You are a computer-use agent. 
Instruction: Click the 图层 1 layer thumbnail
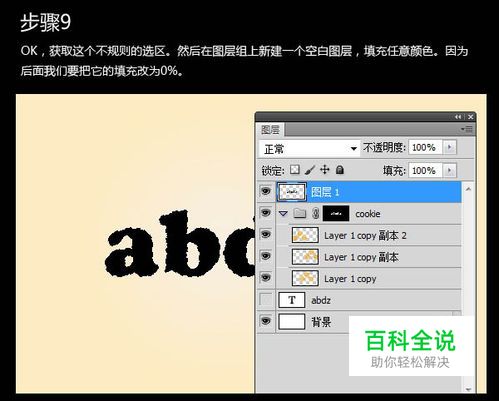pos(292,192)
